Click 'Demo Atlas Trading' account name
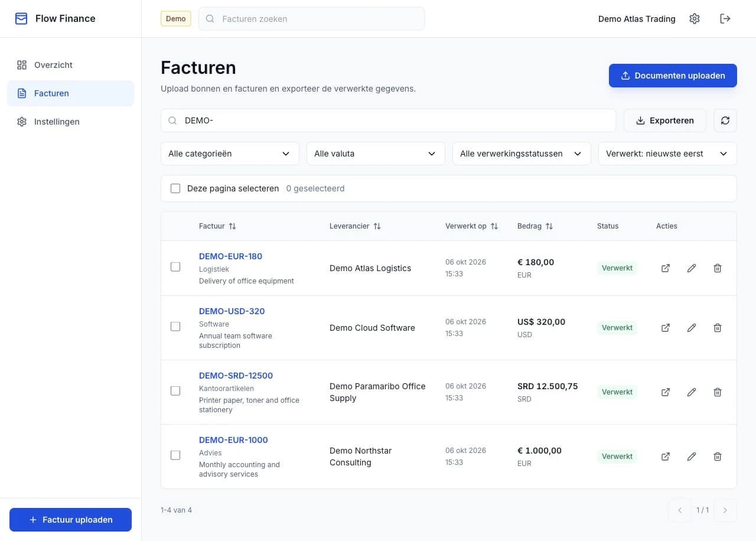The height and width of the screenshot is (541, 756). click(637, 19)
